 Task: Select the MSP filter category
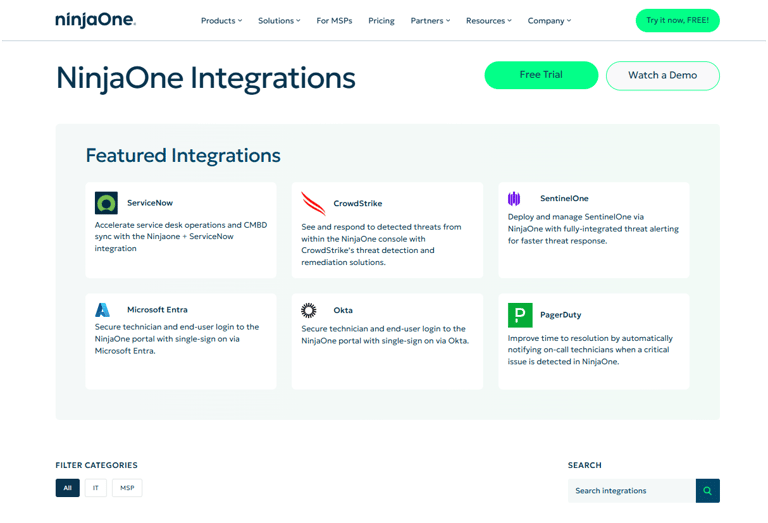pyautogui.click(x=127, y=488)
